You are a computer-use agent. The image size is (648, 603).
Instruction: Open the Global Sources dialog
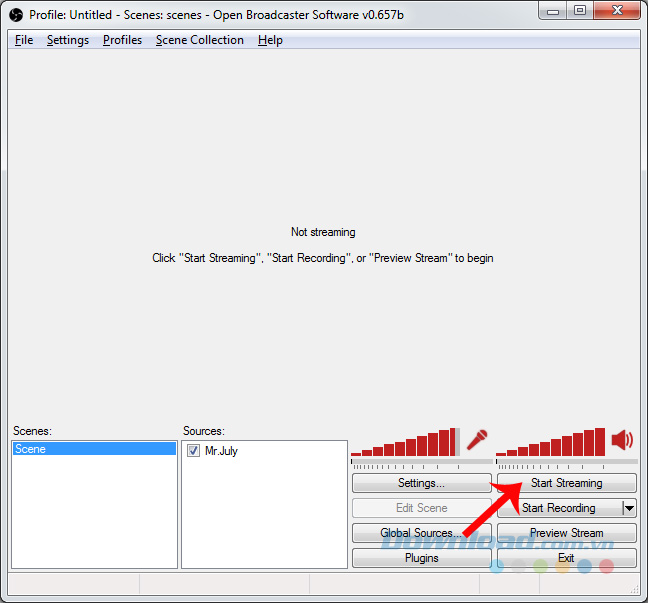point(422,533)
